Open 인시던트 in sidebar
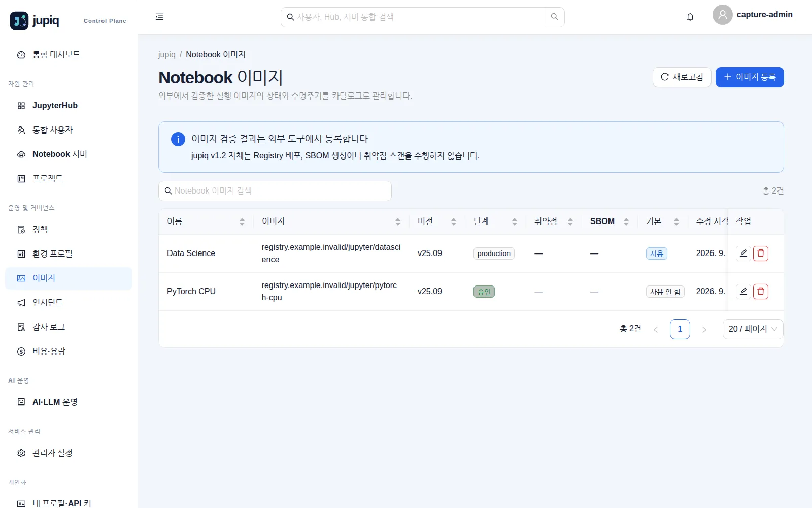The width and height of the screenshot is (812, 508). tap(69, 303)
